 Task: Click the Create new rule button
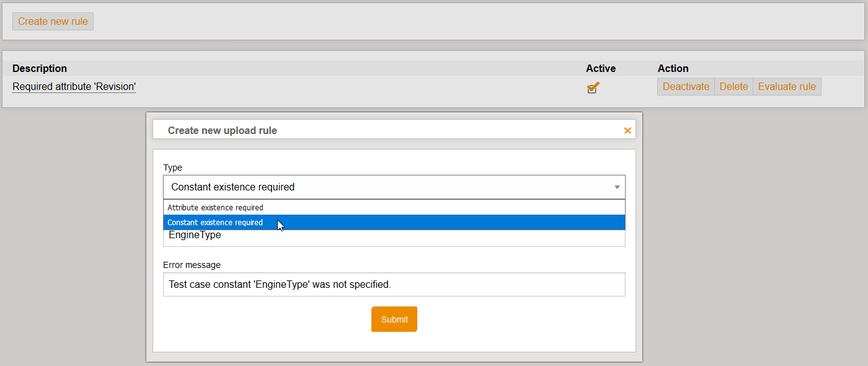pos(53,21)
